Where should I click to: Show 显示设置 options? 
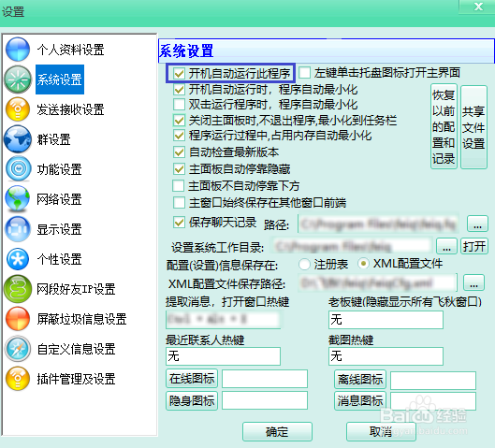(59, 229)
